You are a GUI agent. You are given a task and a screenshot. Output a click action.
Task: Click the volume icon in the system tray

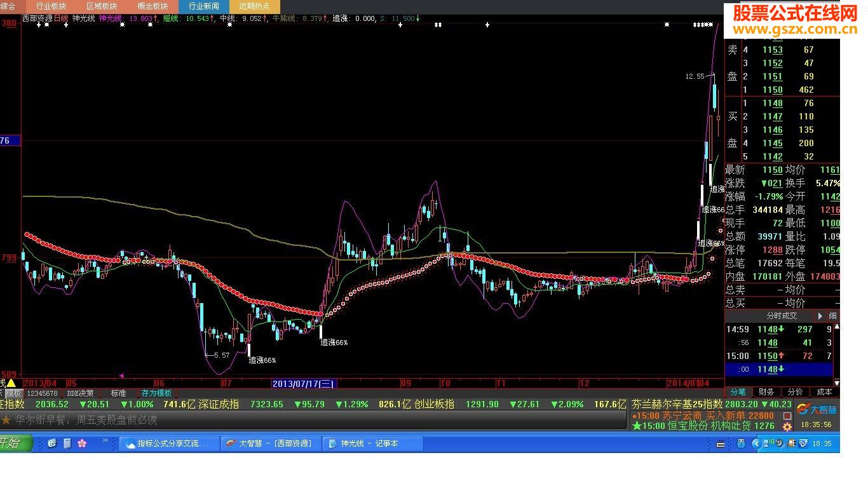[x=778, y=443]
